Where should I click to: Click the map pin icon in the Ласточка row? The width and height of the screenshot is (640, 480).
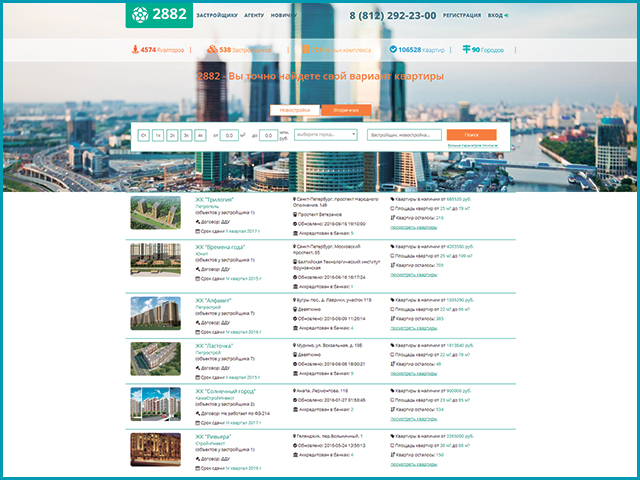(295, 345)
